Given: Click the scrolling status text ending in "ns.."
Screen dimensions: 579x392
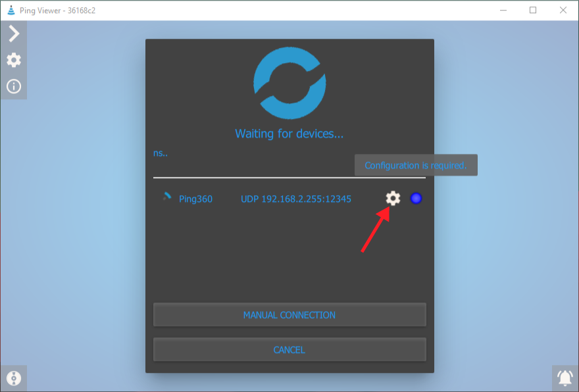Looking at the screenshot, I should (x=161, y=153).
